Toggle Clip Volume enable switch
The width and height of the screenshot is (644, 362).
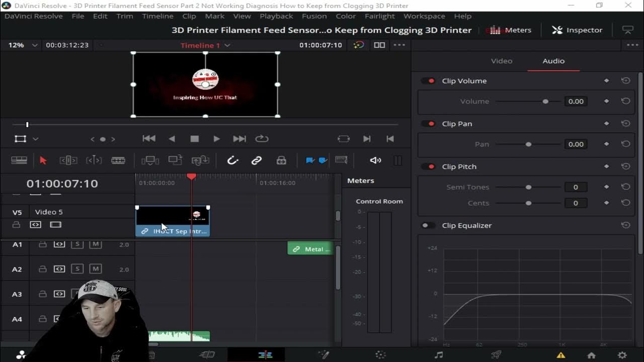[x=429, y=81]
